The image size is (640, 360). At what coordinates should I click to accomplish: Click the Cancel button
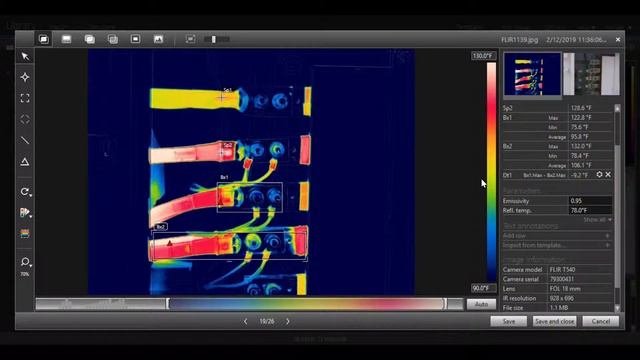point(601,322)
